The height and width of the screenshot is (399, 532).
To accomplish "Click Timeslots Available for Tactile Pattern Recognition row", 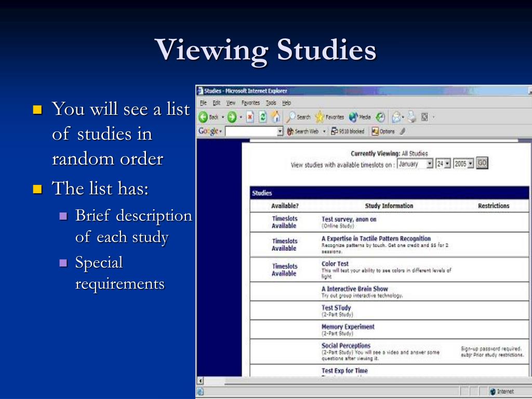I will [284, 245].
